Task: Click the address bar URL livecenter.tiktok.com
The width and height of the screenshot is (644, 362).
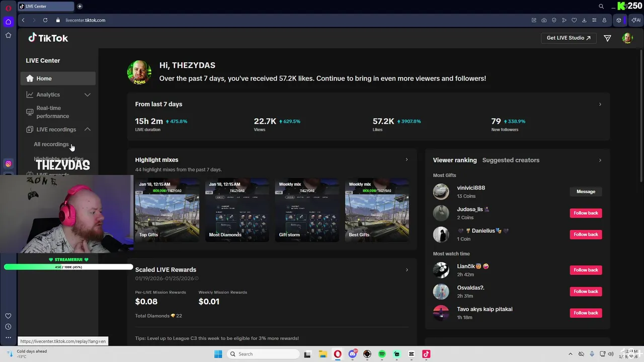Action: (x=86, y=20)
